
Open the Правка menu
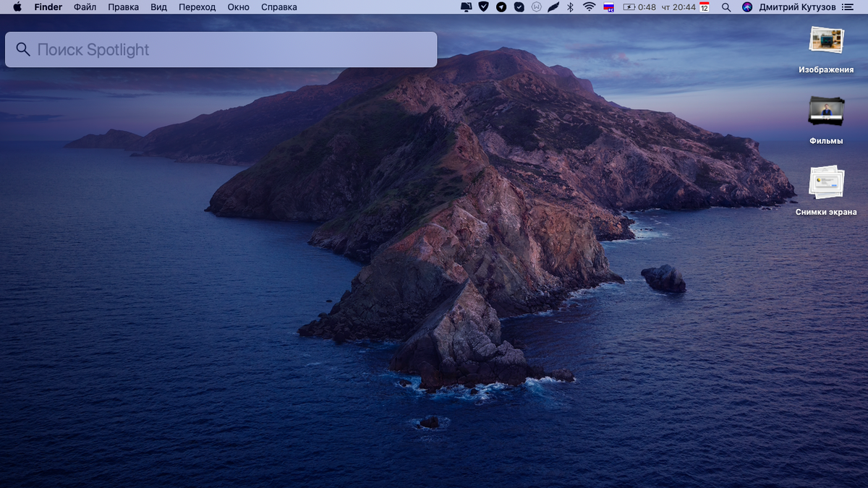[124, 7]
